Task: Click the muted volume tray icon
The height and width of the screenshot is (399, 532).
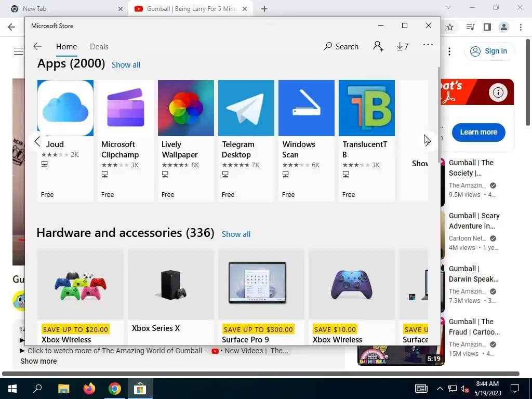Action: 464,389
